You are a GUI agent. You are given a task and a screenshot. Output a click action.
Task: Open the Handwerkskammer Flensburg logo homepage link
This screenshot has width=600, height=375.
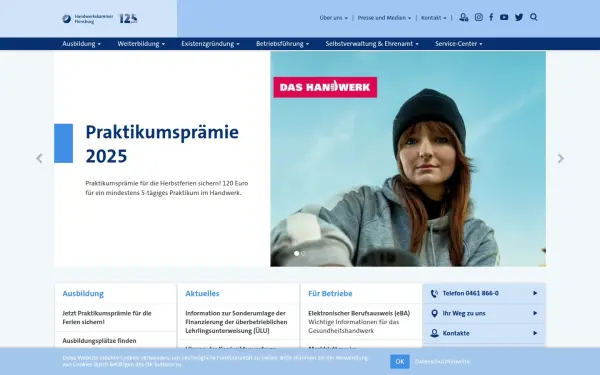[x=88, y=19]
